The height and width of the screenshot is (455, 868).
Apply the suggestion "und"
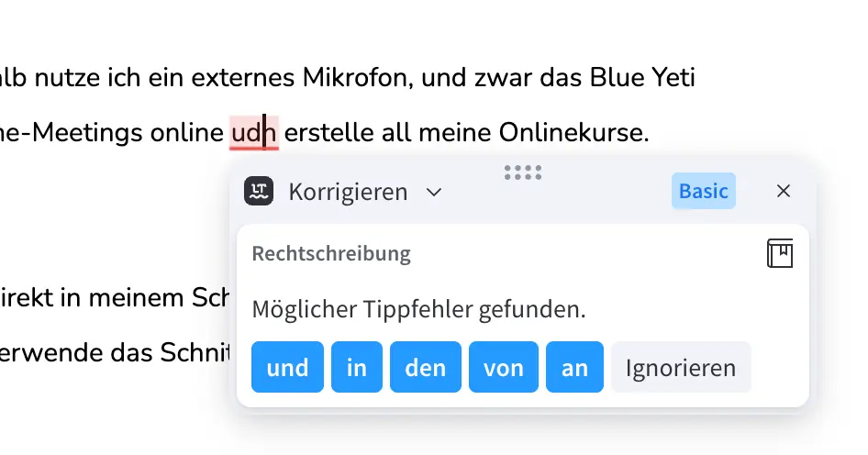(287, 368)
